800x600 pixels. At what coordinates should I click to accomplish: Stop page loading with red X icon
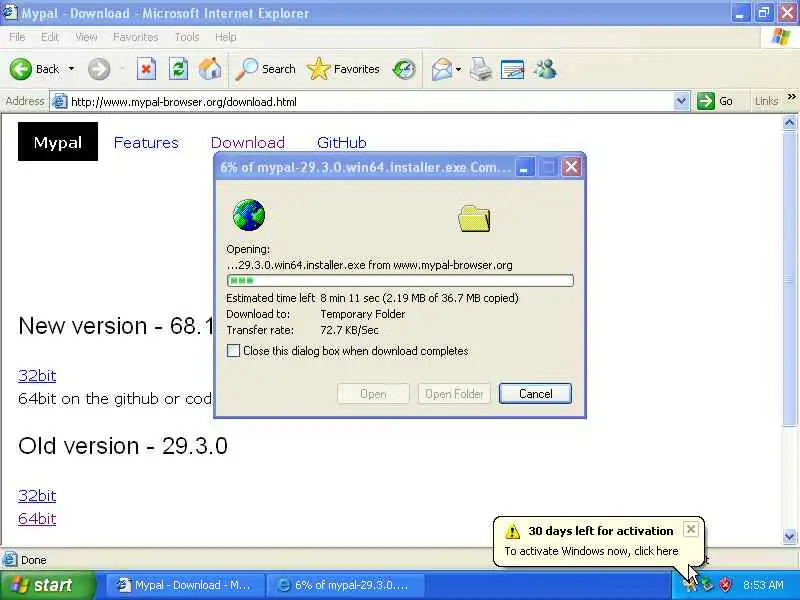146,69
